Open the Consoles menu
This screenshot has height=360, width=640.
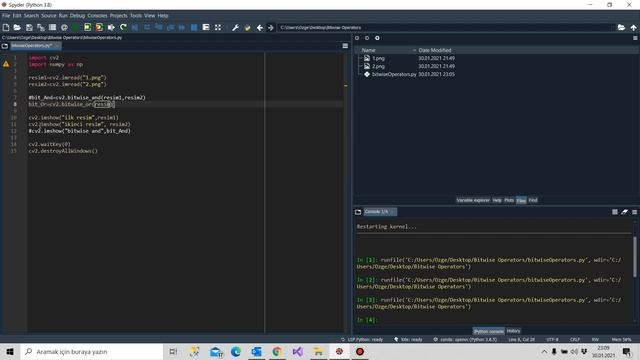(97, 16)
